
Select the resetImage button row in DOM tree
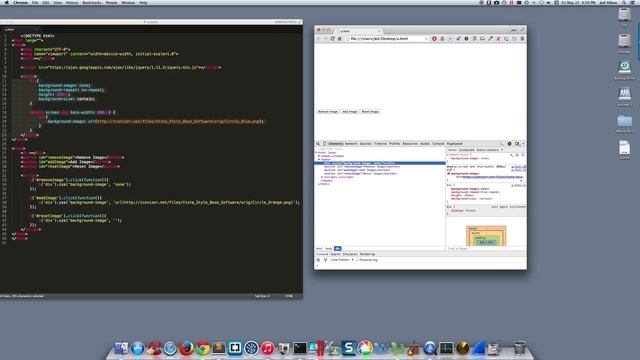click(x=360, y=173)
